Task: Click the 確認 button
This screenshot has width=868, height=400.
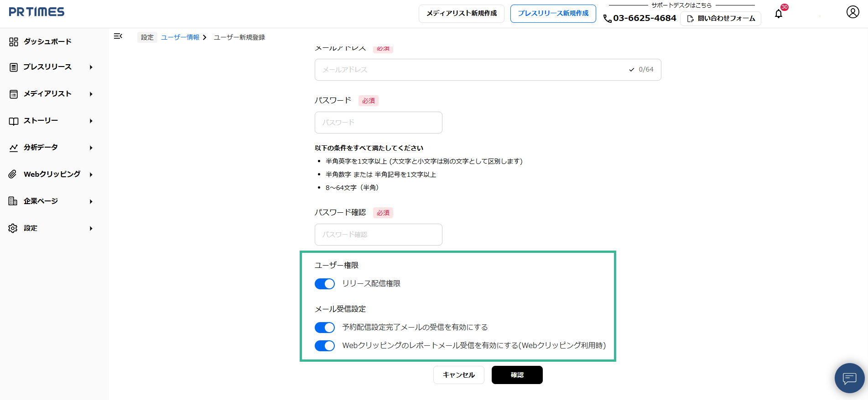Action: [x=517, y=375]
